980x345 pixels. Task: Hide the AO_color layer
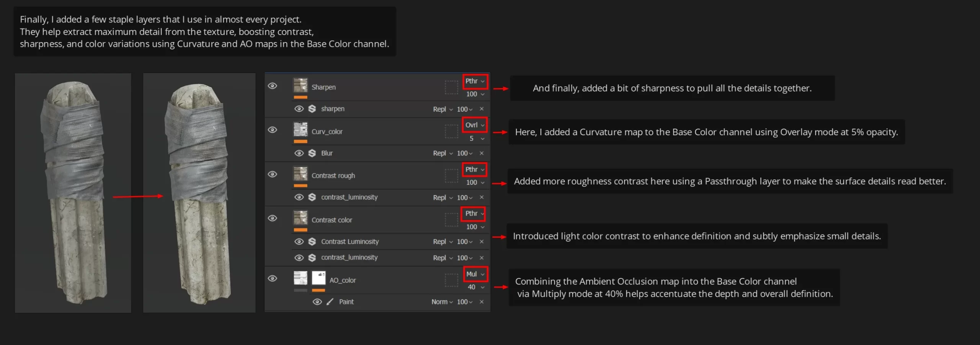[x=272, y=278]
